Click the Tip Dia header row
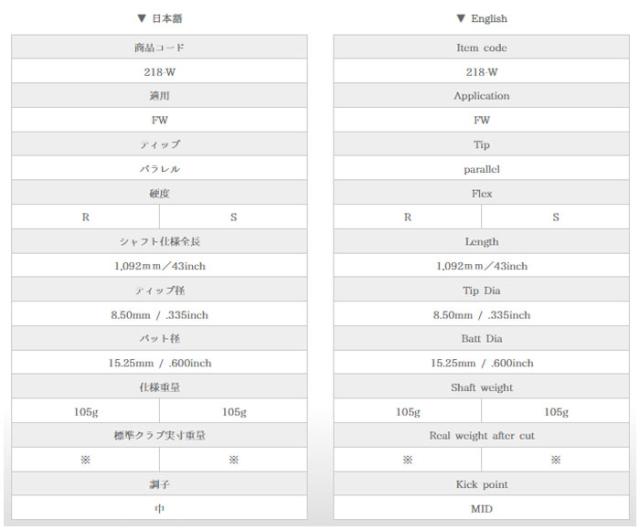Screen dimensions: 640x530 [481, 290]
